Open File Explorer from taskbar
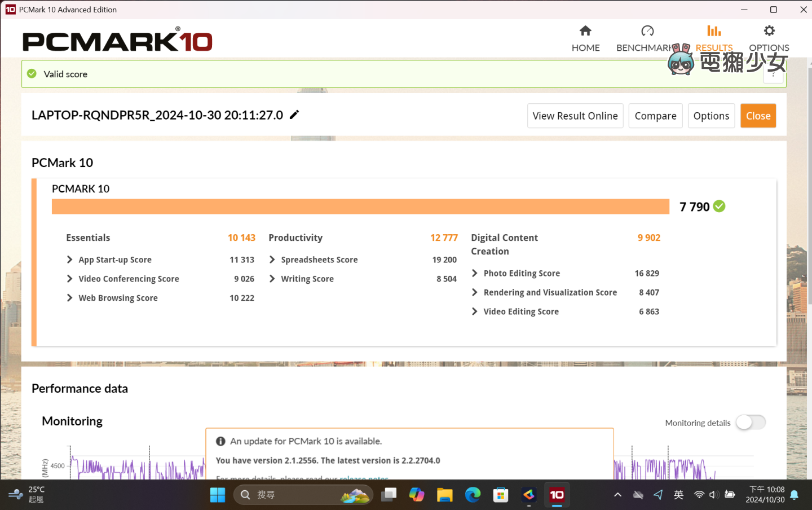 444,495
